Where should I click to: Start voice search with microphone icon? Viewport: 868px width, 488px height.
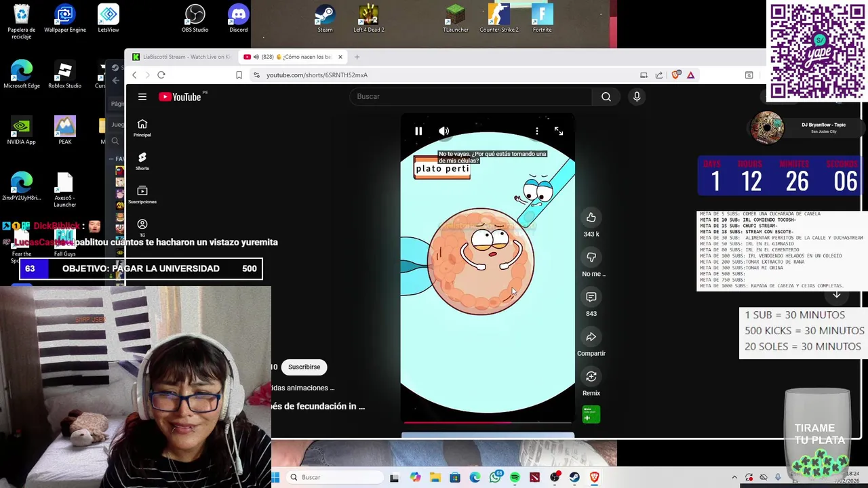(x=637, y=96)
